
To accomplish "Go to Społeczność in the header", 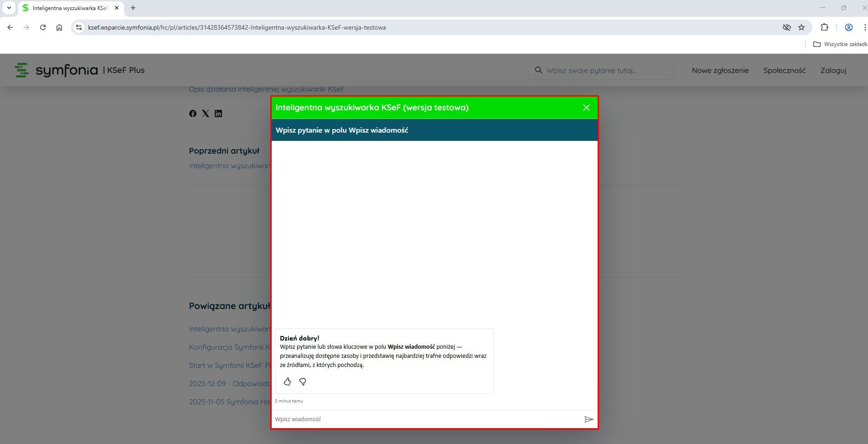I will (784, 70).
